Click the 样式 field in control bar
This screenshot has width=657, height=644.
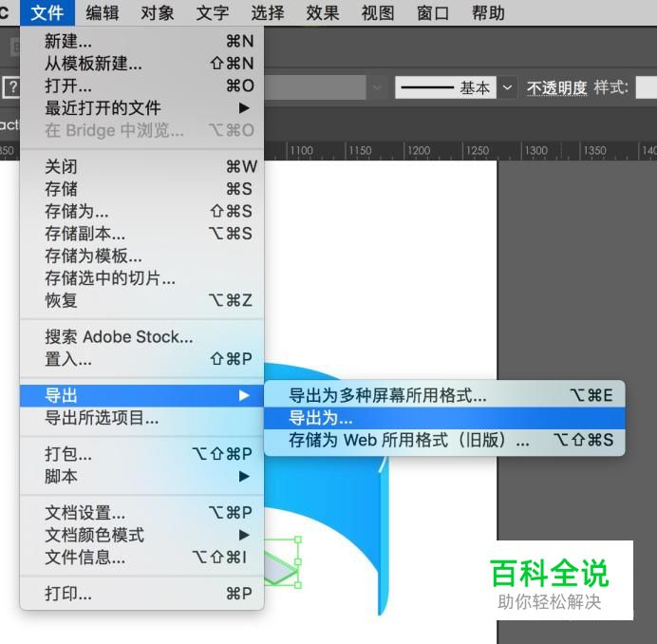(x=647, y=87)
